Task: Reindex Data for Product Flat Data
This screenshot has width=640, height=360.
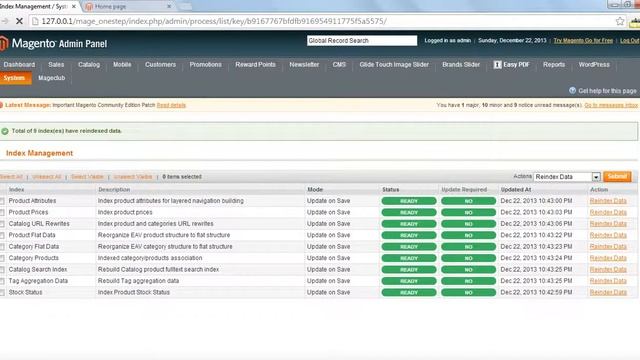Action: (x=608, y=235)
